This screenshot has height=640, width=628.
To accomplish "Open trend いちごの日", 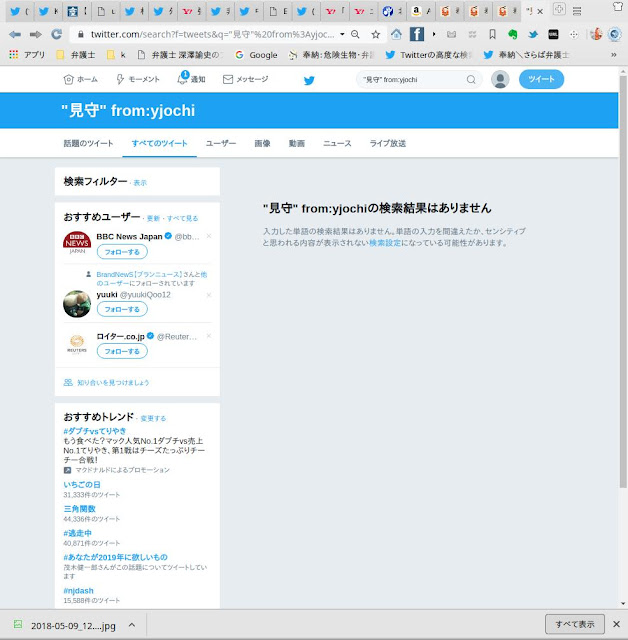I will [82, 484].
